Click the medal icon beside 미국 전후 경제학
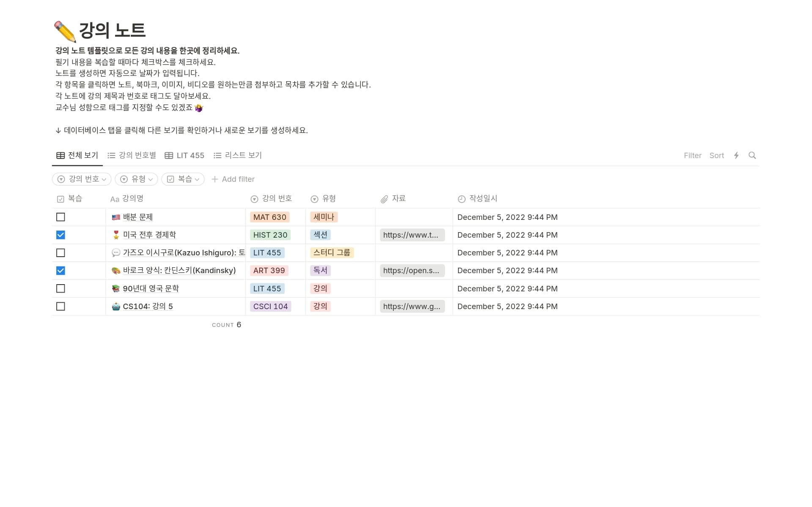This screenshot has height=507, width=812. point(116,235)
